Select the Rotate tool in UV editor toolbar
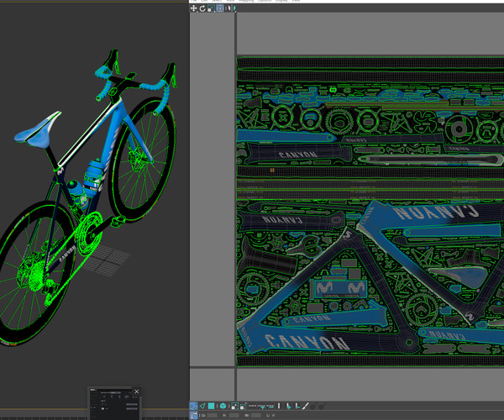The height and width of the screenshot is (420, 504). click(202, 8)
